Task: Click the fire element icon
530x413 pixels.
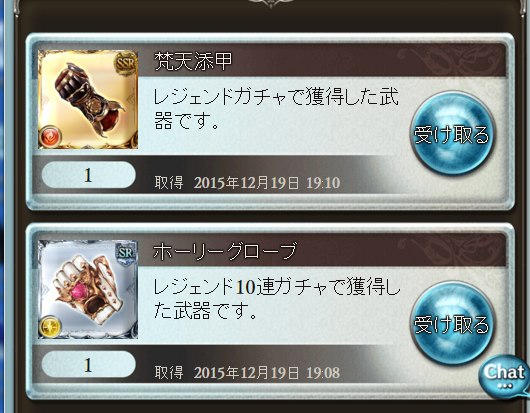Action: pyautogui.click(x=50, y=137)
